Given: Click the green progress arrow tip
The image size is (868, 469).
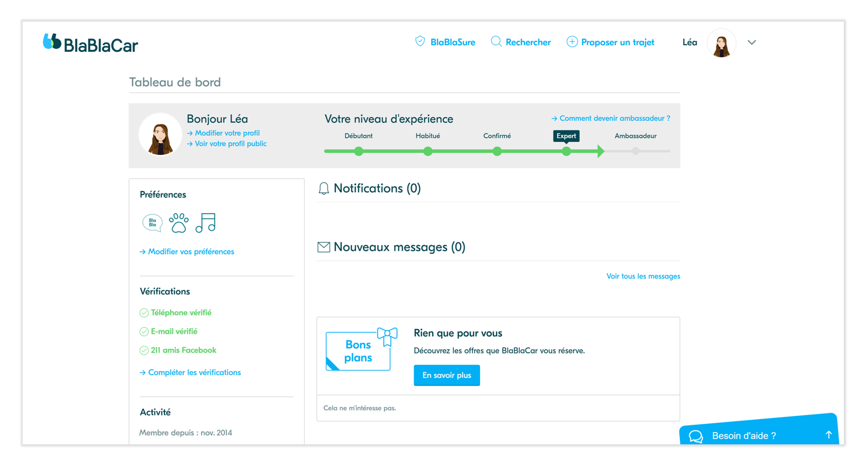Looking at the screenshot, I should 601,151.
